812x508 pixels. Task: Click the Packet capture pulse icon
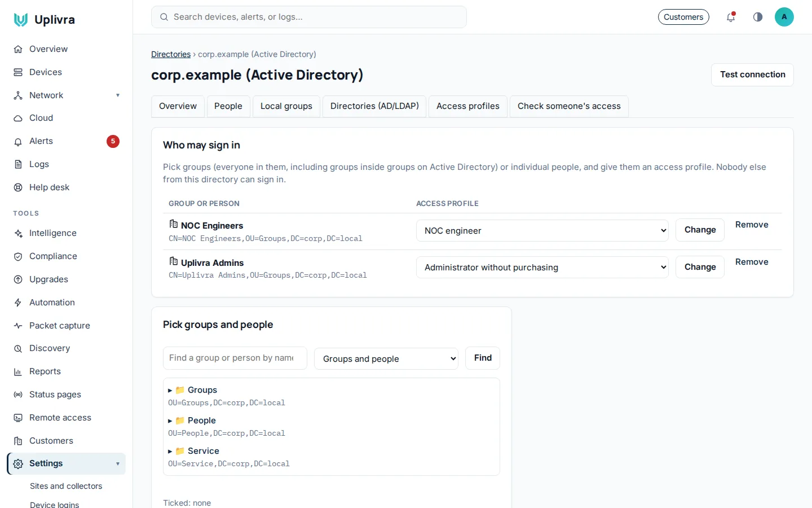(18, 326)
